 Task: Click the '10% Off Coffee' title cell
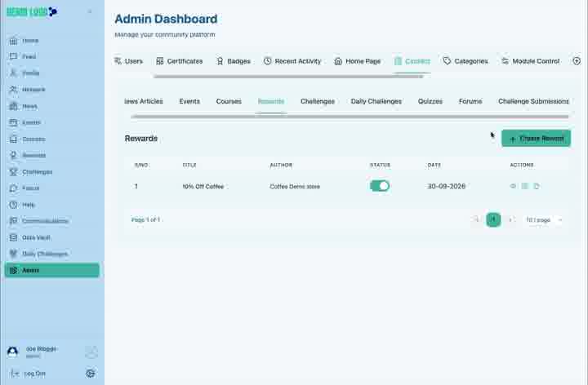point(203,186)
